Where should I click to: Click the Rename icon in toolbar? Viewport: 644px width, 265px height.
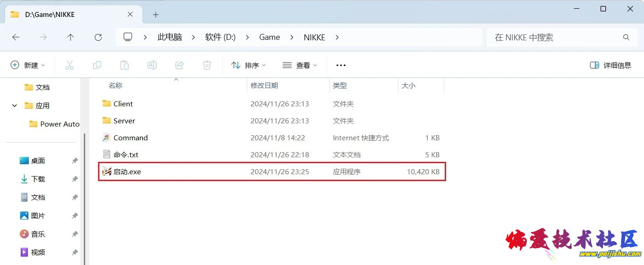pos(152,65)
